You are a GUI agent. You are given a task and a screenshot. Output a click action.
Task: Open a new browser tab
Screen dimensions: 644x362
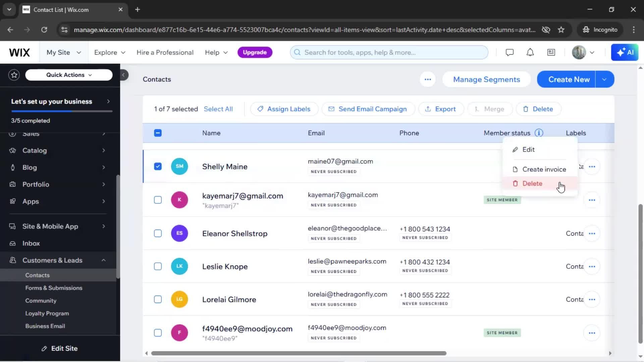[138, 9]
